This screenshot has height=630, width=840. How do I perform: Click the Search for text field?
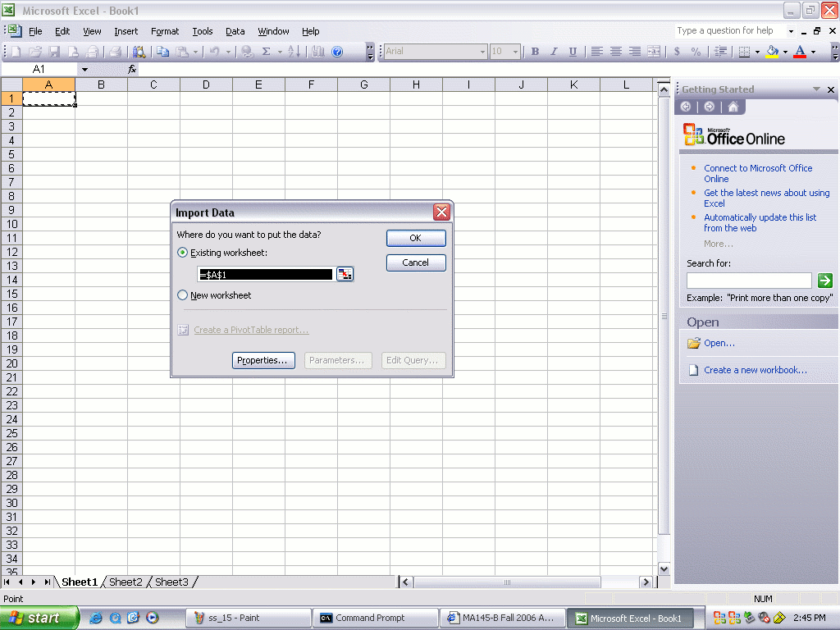pyautogui.click(x=748, y=281)
